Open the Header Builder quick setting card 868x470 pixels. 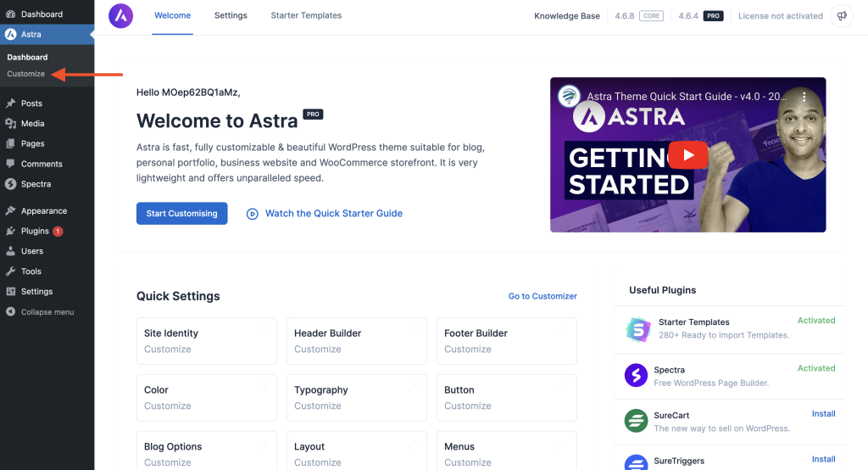[x=357, y=341]
